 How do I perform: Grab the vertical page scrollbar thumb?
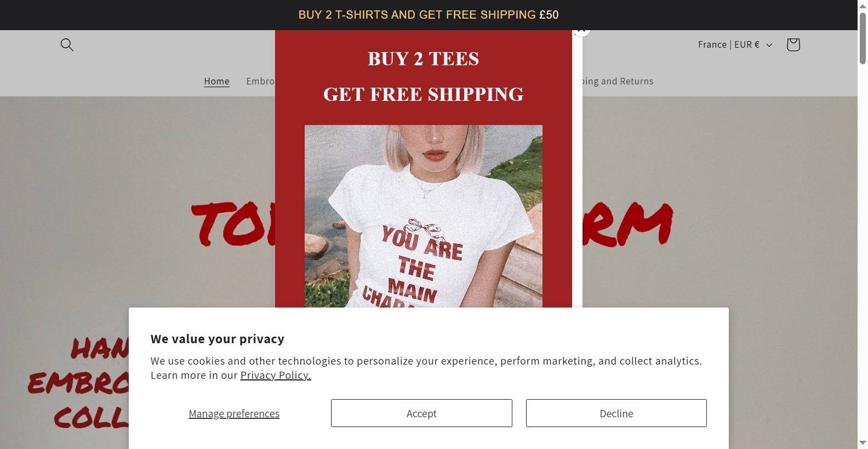(x=863, y=37)
